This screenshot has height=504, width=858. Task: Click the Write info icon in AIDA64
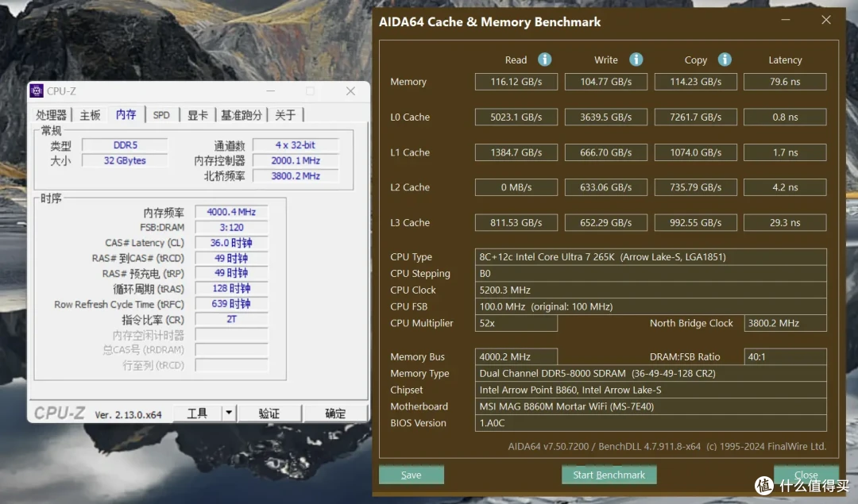(636, 59)
